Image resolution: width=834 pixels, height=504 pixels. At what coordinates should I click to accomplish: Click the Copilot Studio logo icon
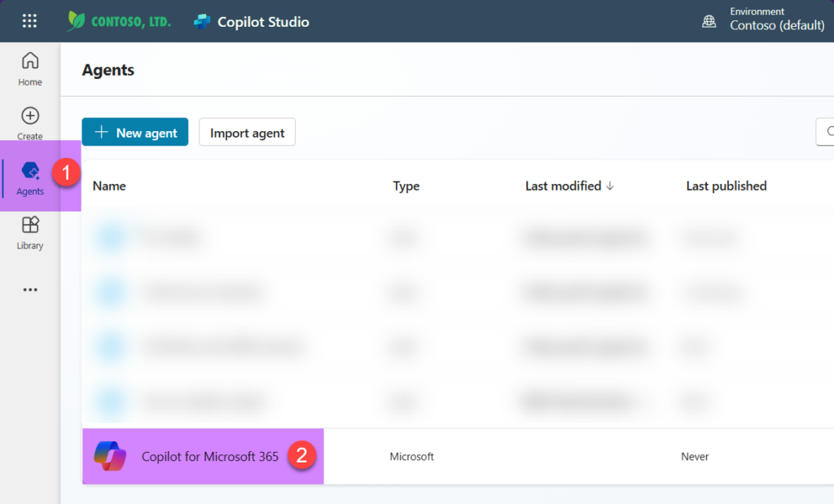[x=202, y=22]
